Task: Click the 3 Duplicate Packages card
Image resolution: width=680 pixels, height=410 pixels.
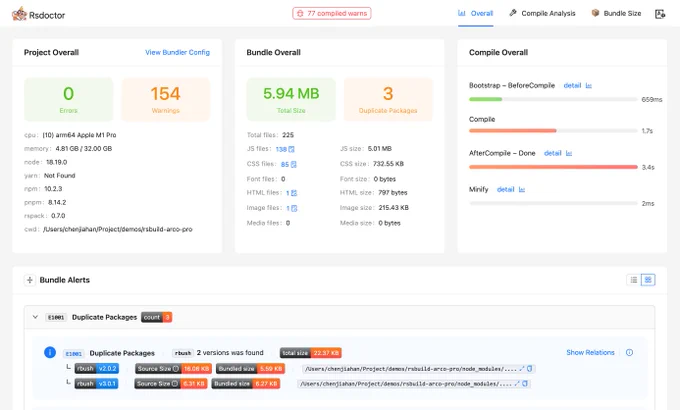Action: (x=388, y=99)
